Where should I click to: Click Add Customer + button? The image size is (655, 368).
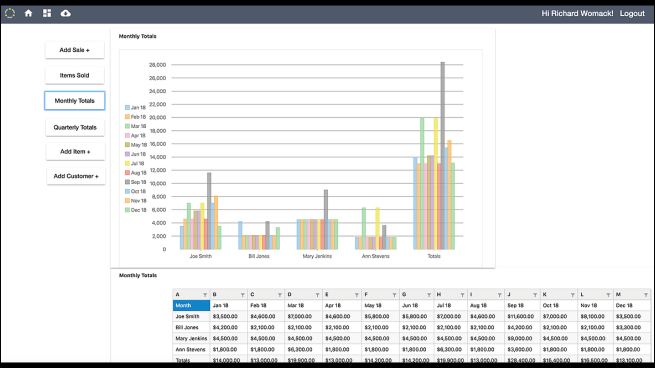point(76,176)
